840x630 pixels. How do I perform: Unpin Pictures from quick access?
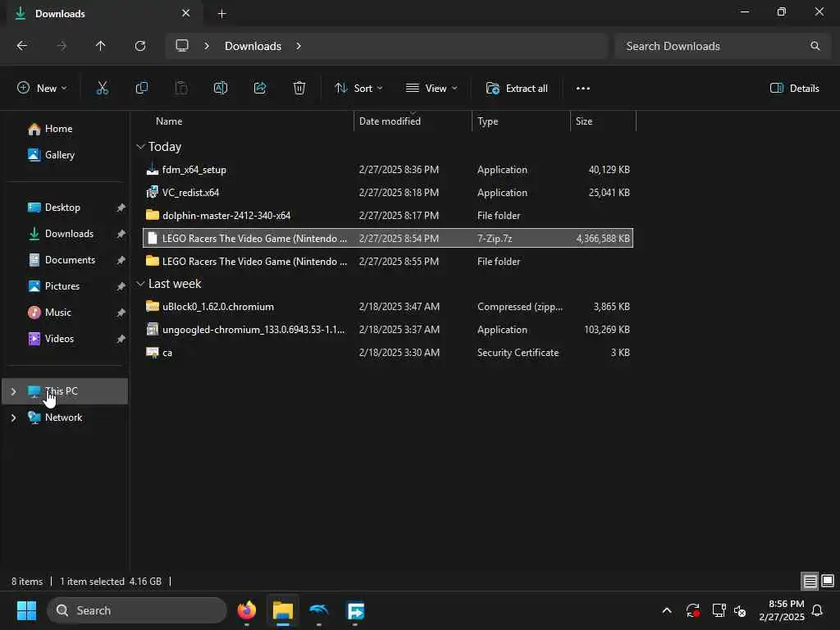coord(121,286)
